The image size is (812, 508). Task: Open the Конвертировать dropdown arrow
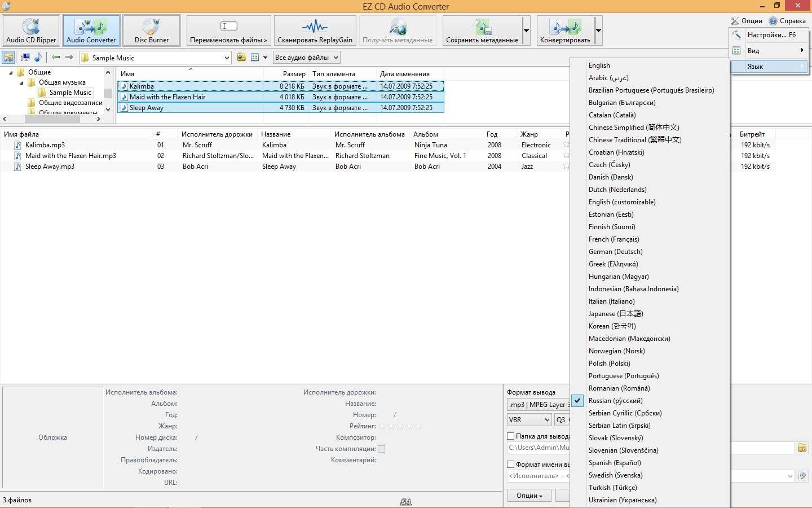click(x=598, y=30)
